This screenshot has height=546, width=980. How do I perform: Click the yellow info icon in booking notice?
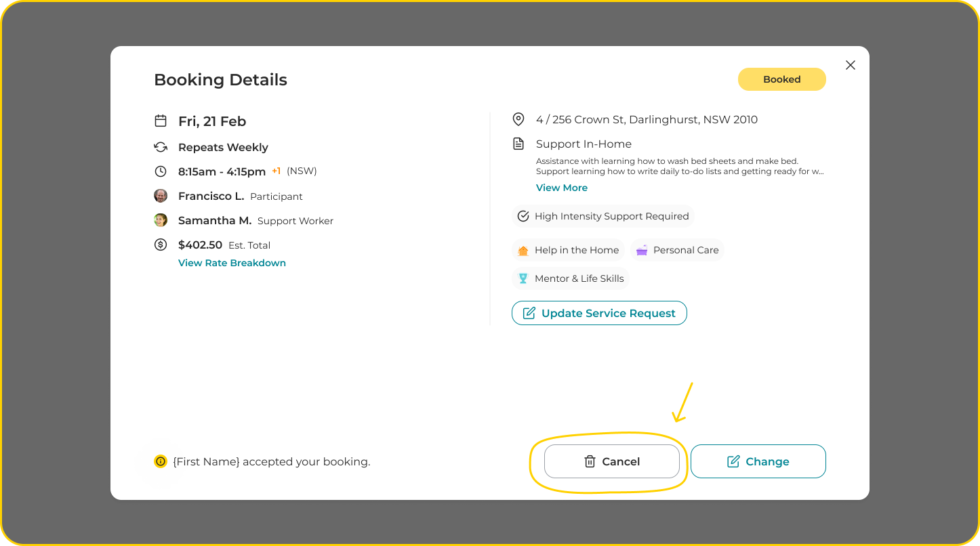pos(161,461)
